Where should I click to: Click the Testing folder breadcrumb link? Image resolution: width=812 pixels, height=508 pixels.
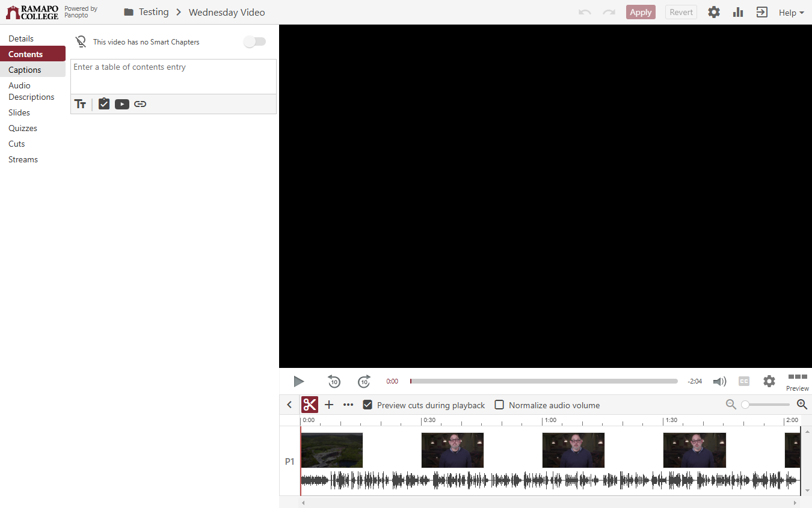(154, 12)
